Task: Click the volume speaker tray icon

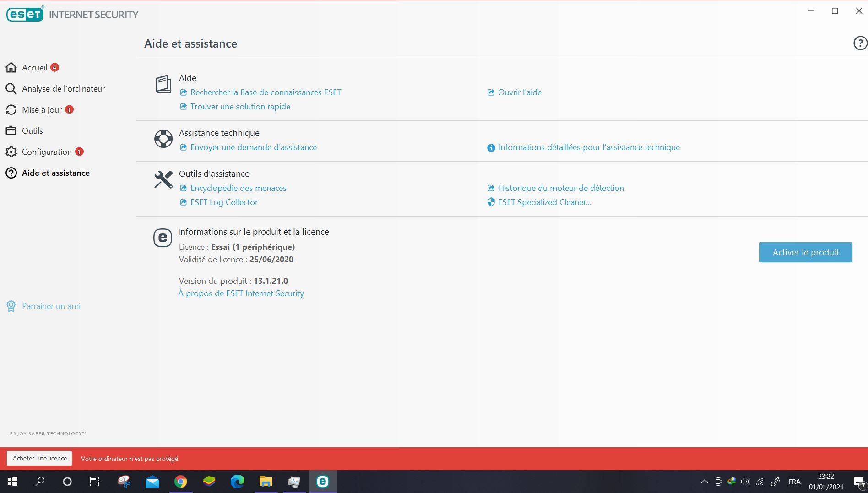Action: (x=745, y=482)
